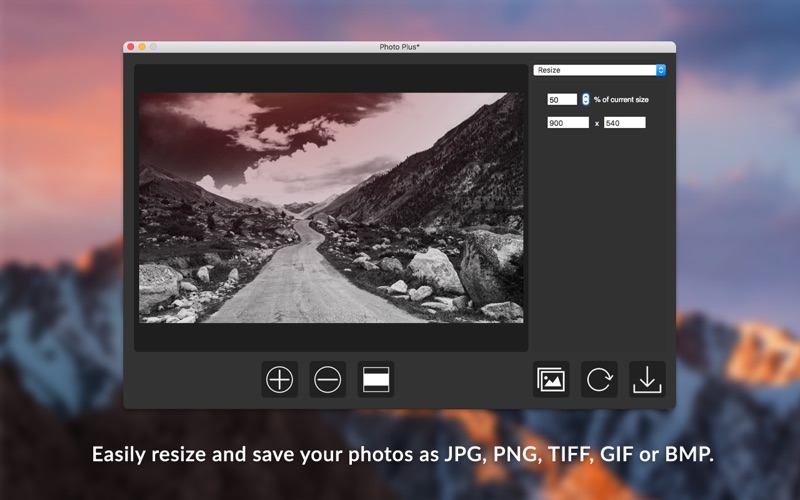Image resolution: width=800 pixels, height=500 pixels.
Task: Click the "% of current size" label
Action: pyautogui.click(x=621, y=99)
